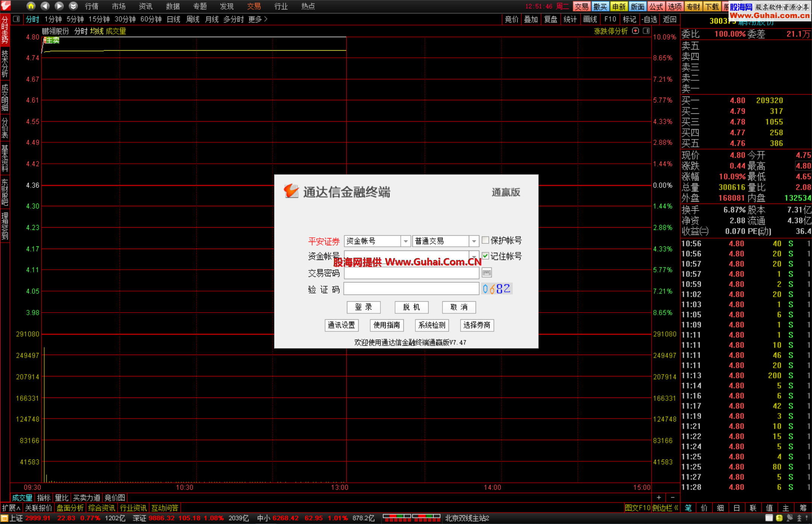Image resolution: width=812 pixels, height=524 pixels.
Task: Open 涨跌停分析 link above chart
Action: tap(611, 31)
